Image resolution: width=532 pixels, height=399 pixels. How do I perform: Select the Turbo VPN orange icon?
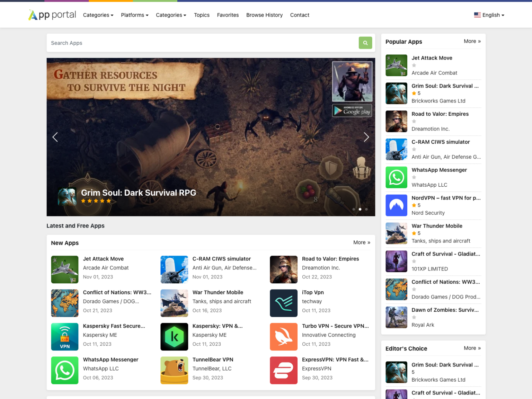tap(283, 337)
